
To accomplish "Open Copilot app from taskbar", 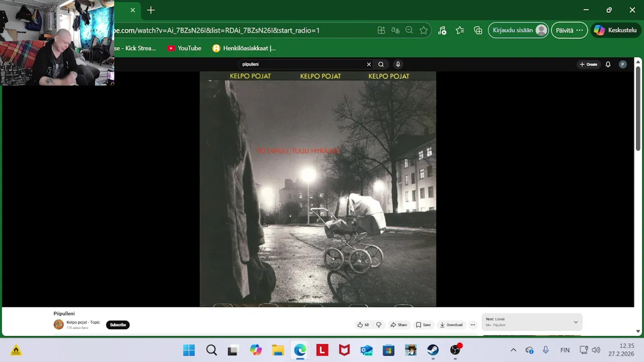I will tap(256, 350).
